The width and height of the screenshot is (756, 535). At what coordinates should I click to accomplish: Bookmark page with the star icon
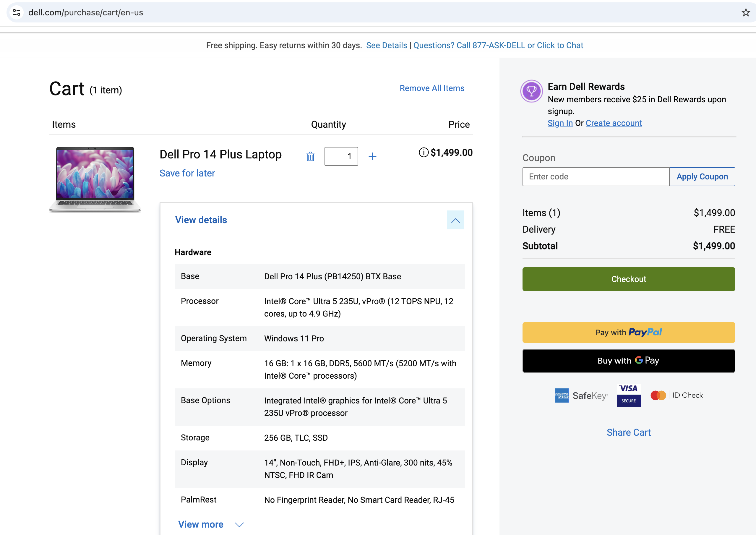[x=745, y=12]
